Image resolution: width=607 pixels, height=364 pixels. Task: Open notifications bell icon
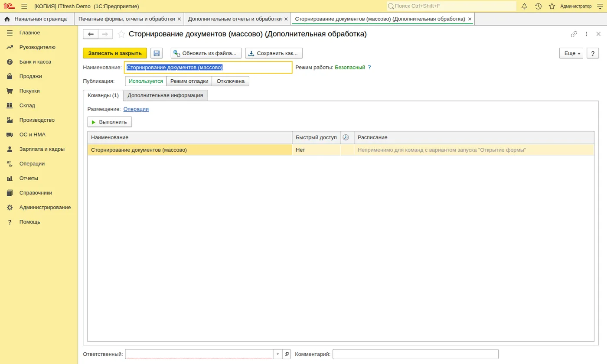[x=524, y=6]
